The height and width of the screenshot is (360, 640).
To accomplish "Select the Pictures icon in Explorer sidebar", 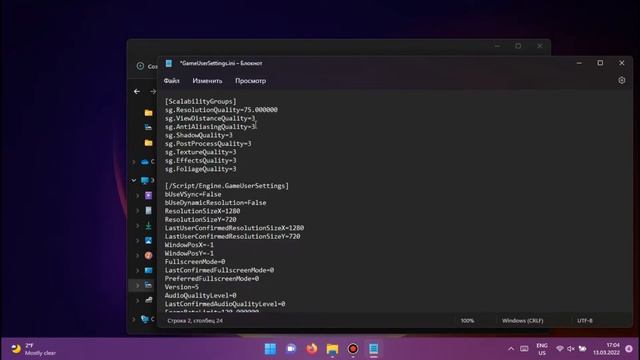I will click(x=149, y=240).
